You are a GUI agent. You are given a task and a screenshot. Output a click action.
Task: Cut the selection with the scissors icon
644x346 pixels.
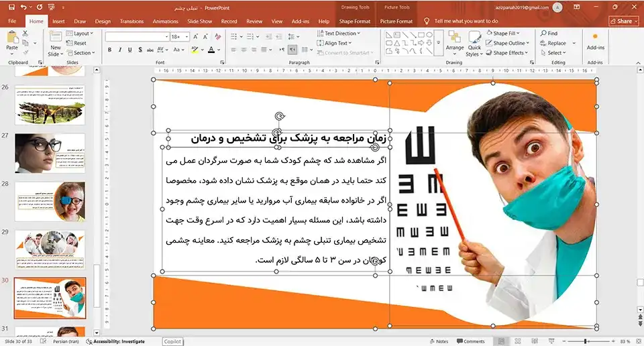click(x=25, y=34)
